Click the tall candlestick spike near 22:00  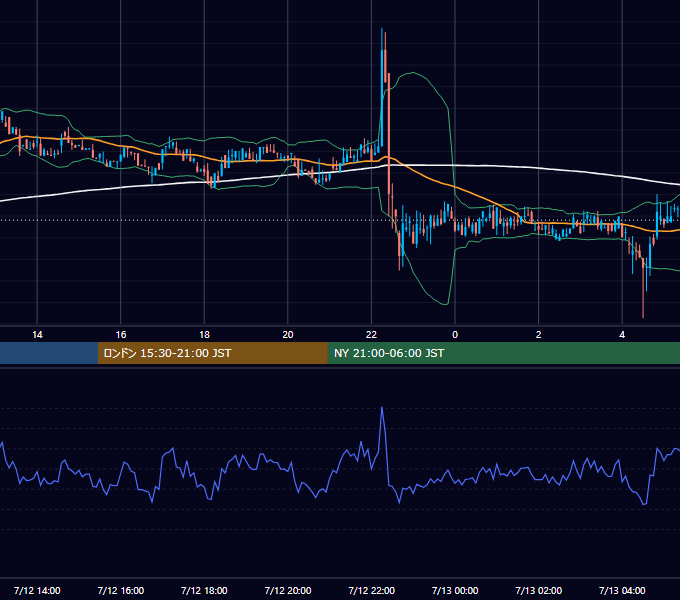[382, 87]
